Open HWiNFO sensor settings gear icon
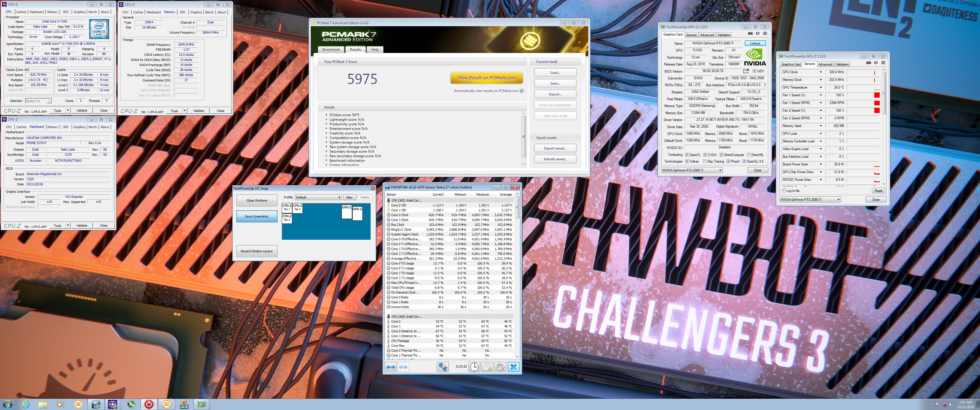The image size is (980, 410). click(x=500, y=367)
